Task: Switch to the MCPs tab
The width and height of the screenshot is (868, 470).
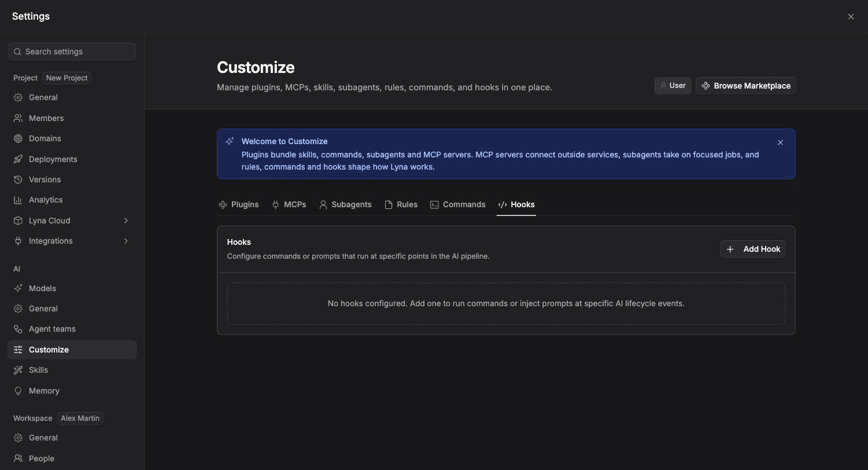Action: point(289,205)
